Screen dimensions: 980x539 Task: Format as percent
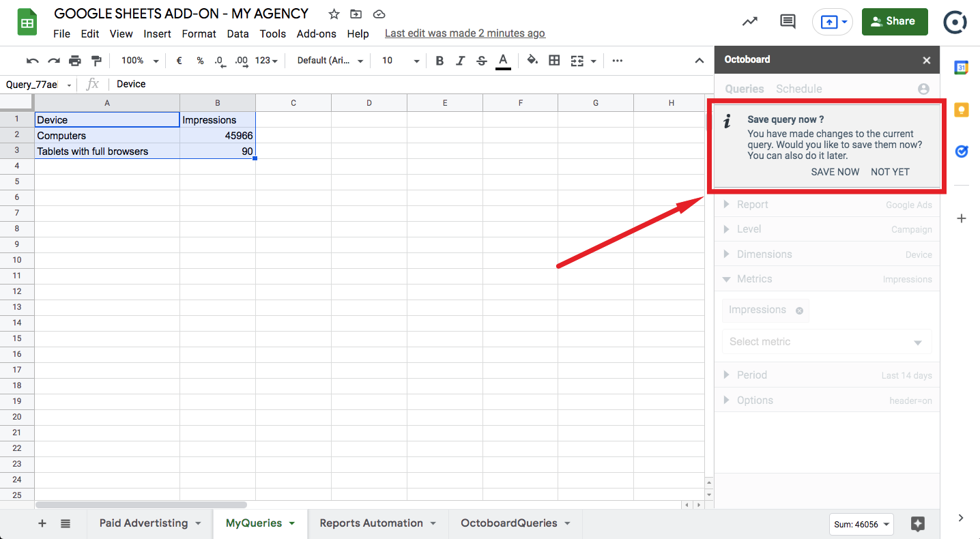200,61
